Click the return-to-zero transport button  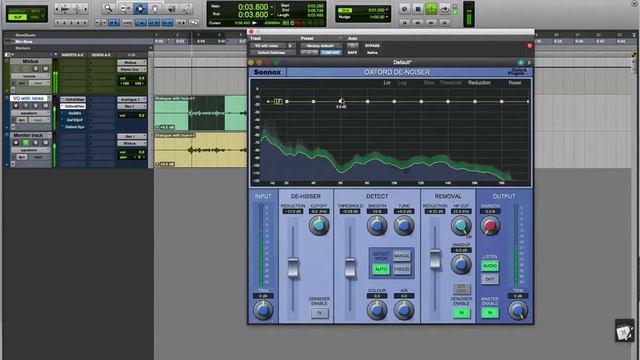404,23
